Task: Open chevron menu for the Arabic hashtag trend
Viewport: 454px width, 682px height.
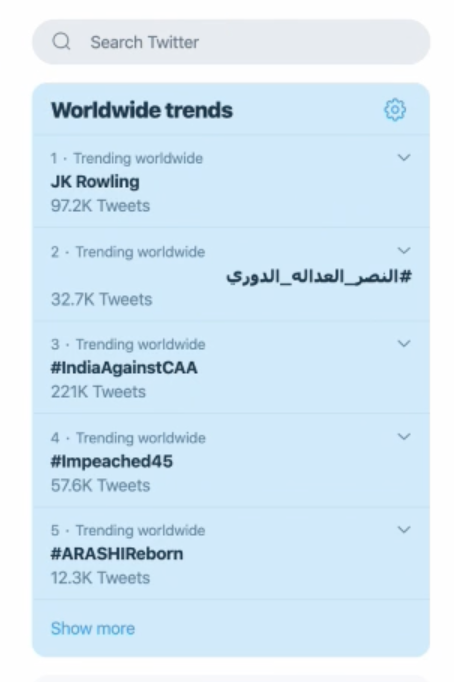Action: 404,251
